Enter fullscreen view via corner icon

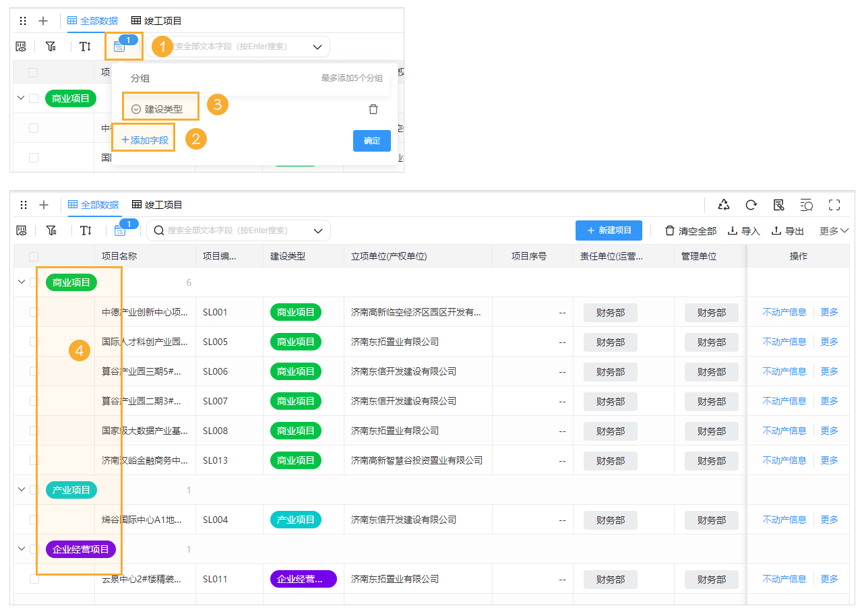pyautogui.click(x=834, y=205)
